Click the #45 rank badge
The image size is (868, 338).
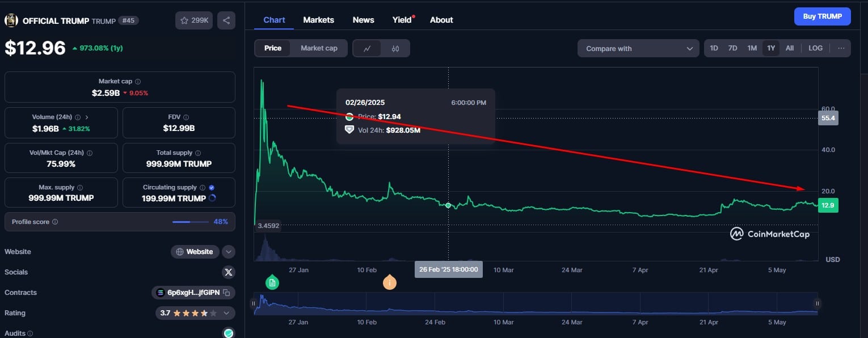pyautogui.click(x=128, y=20)
